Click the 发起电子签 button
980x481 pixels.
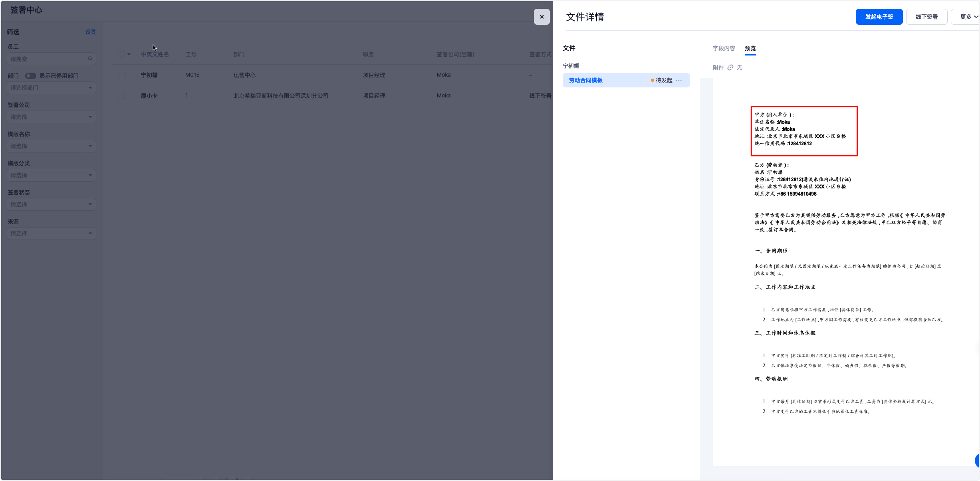coord(879,17)
